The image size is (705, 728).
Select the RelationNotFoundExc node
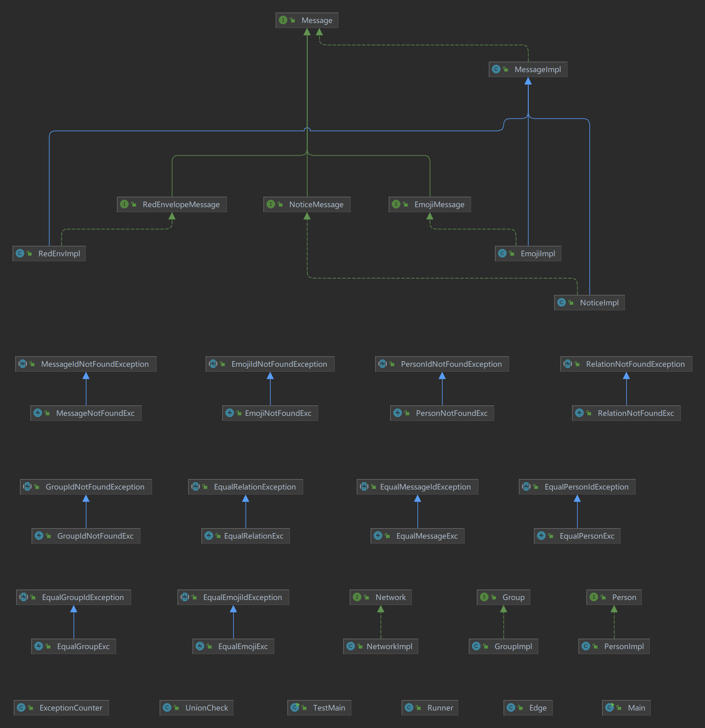coord(626,413)
